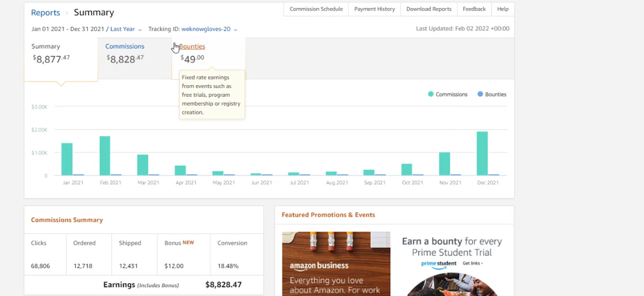Click the Nov 2021 commissions bar
644x296 pixels.
click(x=444, y=164)
